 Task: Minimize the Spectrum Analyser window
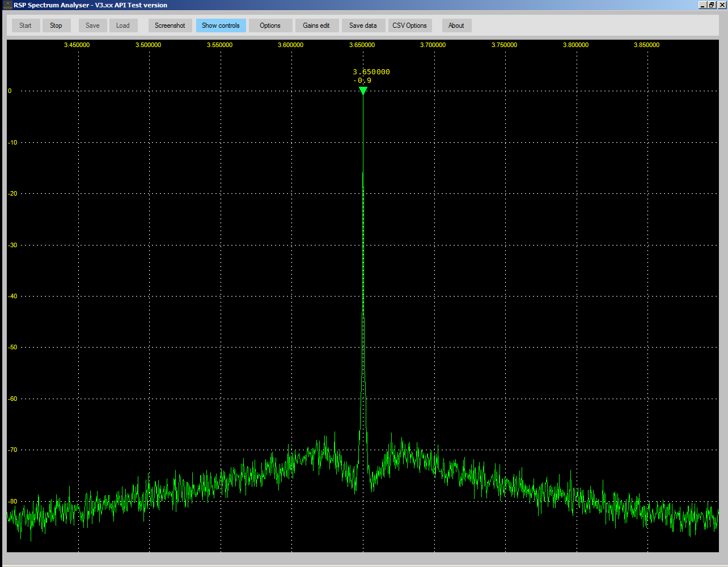[702, 5]
